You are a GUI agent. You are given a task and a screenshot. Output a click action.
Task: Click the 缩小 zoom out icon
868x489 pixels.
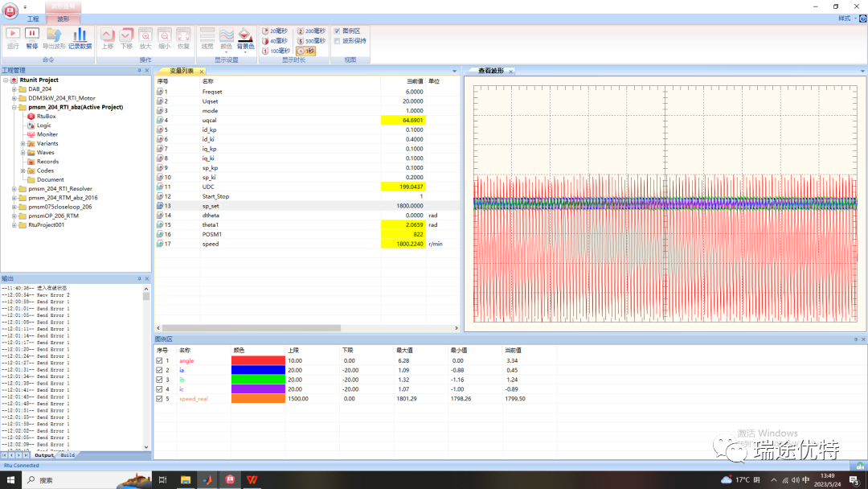pyautogui.click(x=164, y=35)
